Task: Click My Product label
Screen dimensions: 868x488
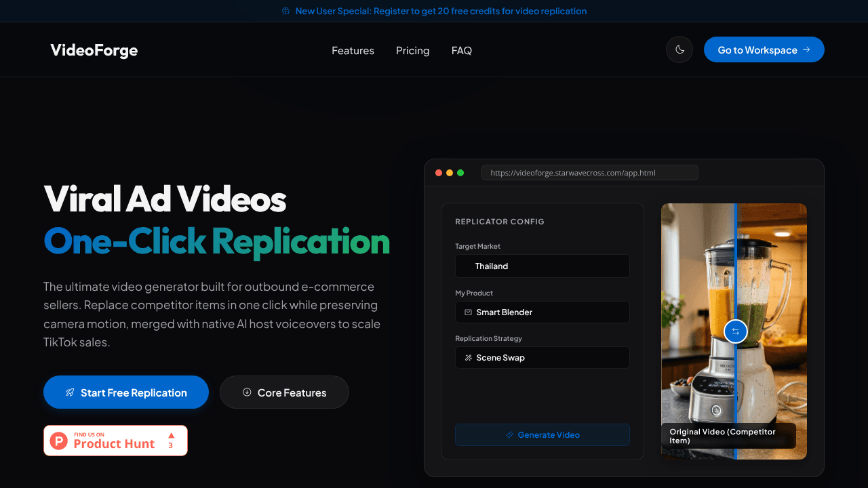Action: (474, 293)
